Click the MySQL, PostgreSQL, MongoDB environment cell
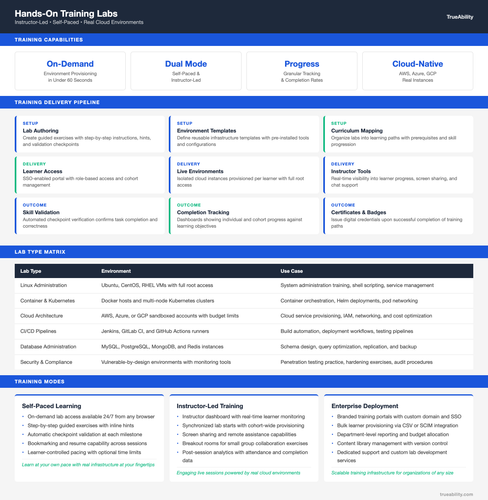 coord(162,347)
